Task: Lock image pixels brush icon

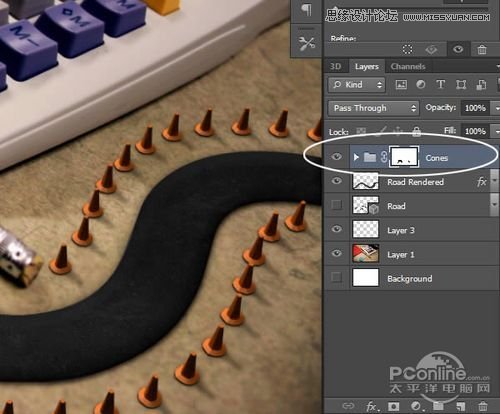Action: click(381, 131)
